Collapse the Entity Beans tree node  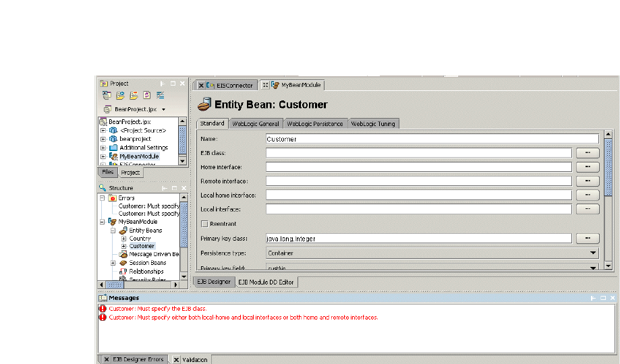coord(113,231)
